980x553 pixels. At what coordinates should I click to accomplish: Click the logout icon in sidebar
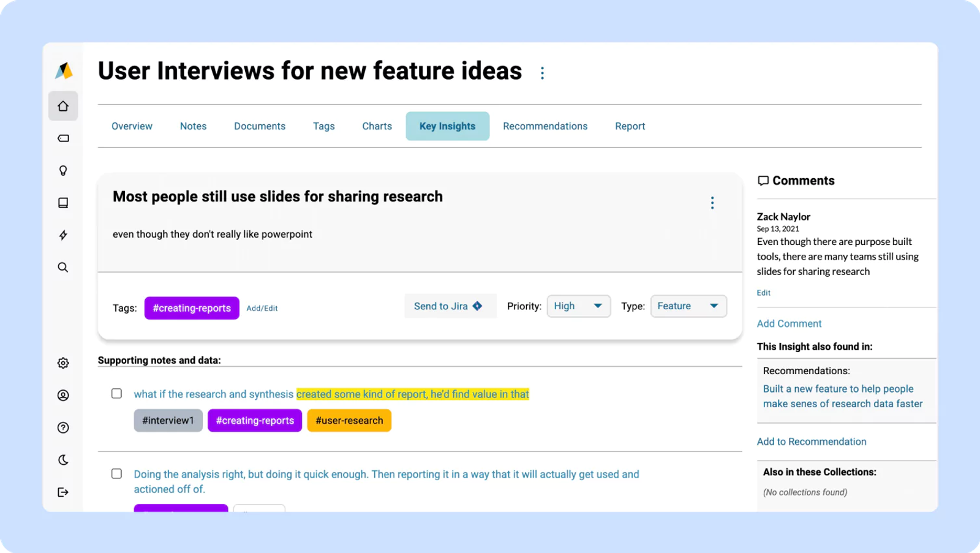pyautogui.click(x=63, y=492)
